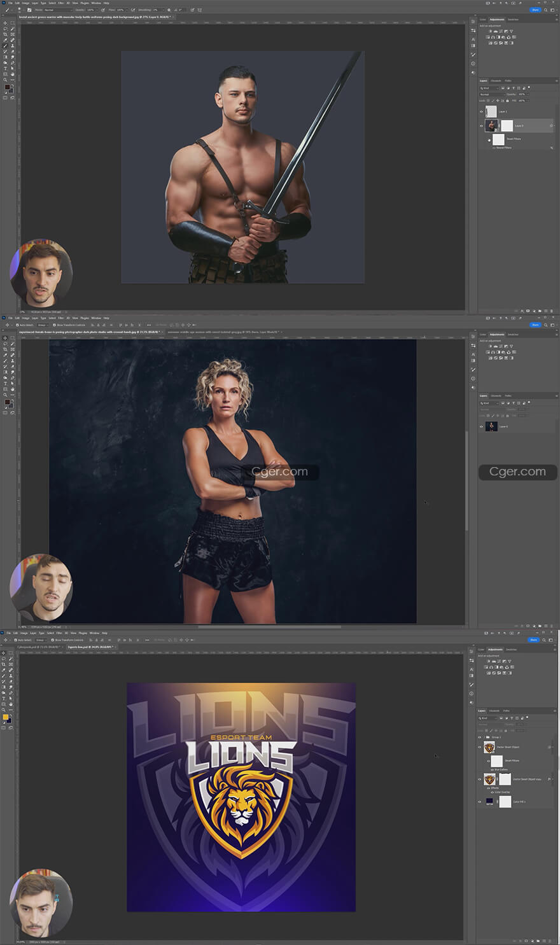Open the Group dropdown in the boxer options bar

tap(42, 325)
